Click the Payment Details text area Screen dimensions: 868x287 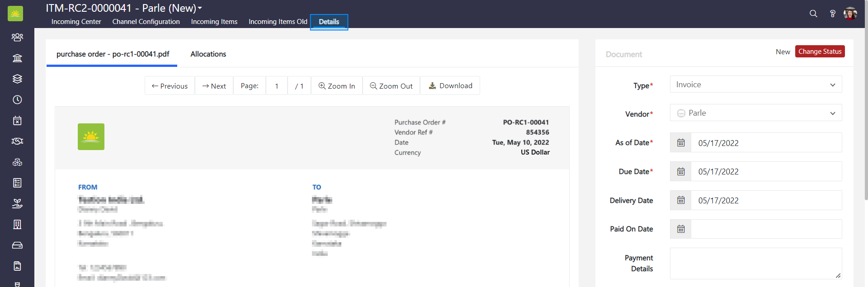(755, 263)
